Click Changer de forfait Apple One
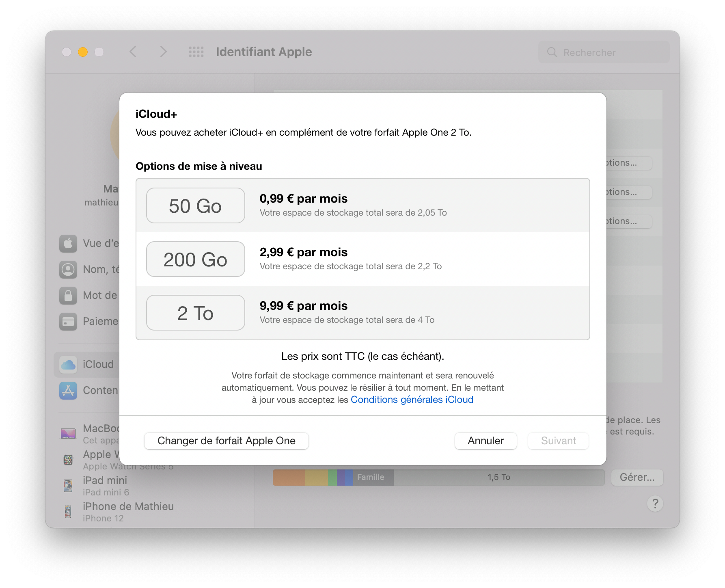Screen dimensions: 725x588 [x=226, y=441]
